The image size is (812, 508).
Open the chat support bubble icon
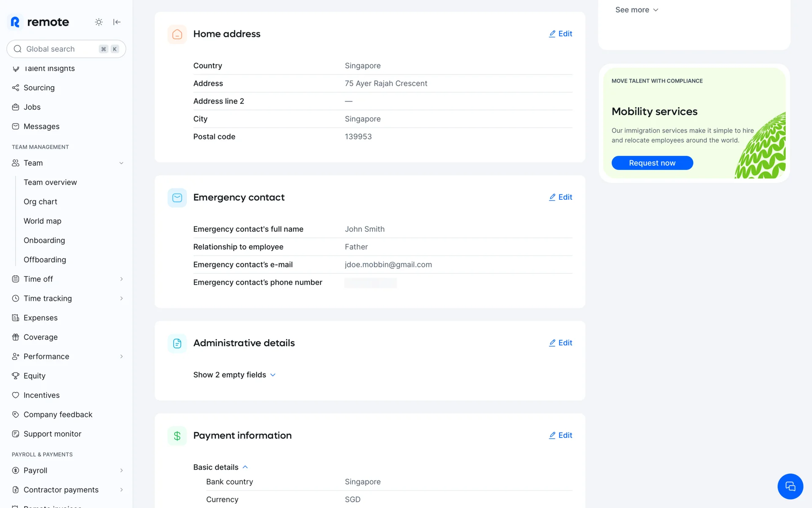790,486
